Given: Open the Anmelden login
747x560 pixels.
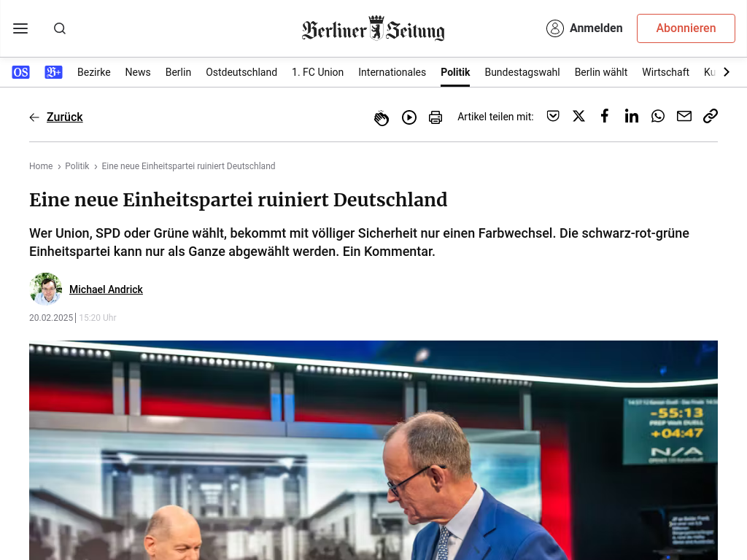Looking at the screenshot, I should tap(584, 28).
